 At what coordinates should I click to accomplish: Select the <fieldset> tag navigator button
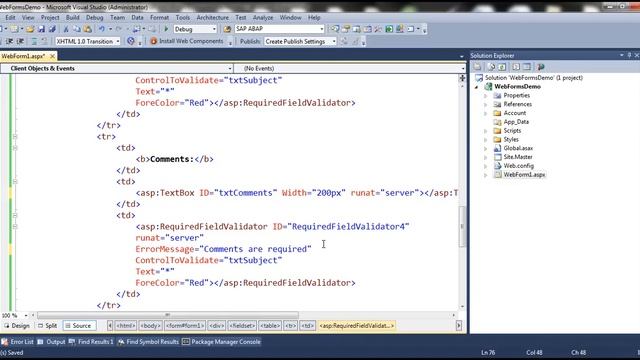click(242, 326)
